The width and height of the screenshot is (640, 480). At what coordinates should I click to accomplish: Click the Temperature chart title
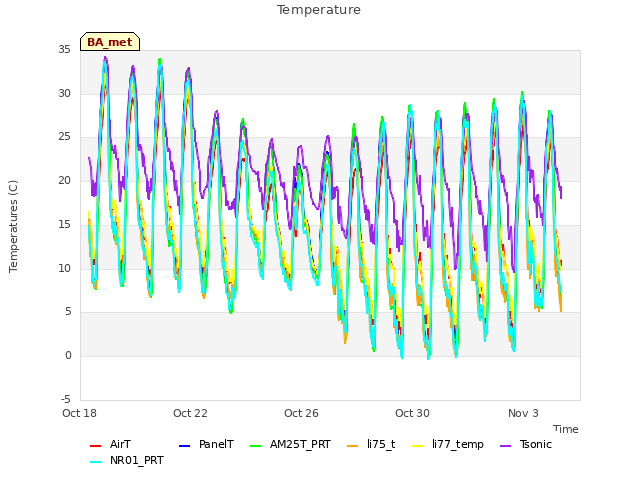tap(319, 10)
